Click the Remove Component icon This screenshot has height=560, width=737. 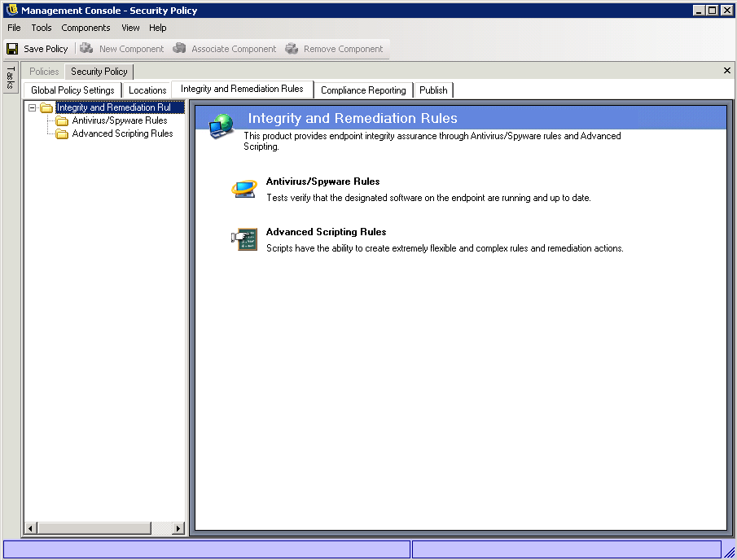pyautogui.click(x=292, y=48)
